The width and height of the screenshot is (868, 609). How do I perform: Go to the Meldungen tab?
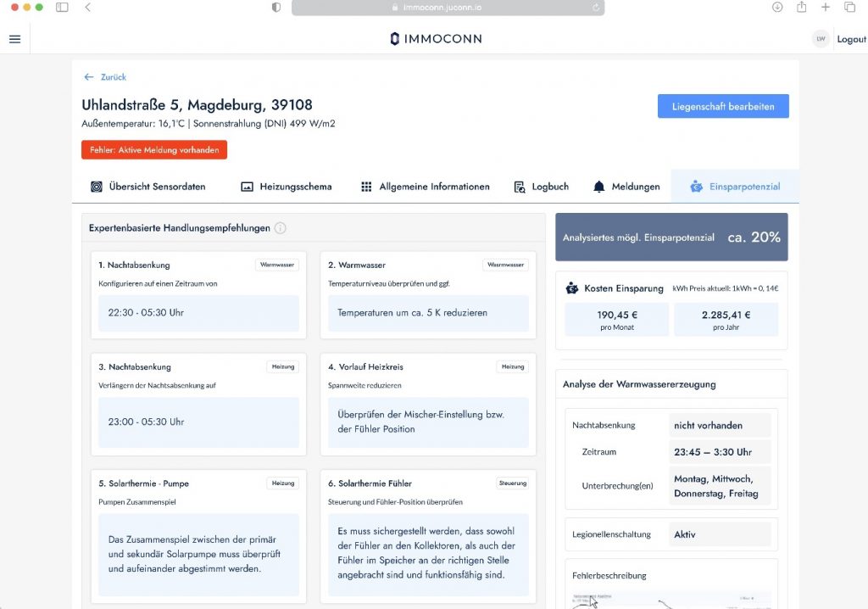coord(626,187)
